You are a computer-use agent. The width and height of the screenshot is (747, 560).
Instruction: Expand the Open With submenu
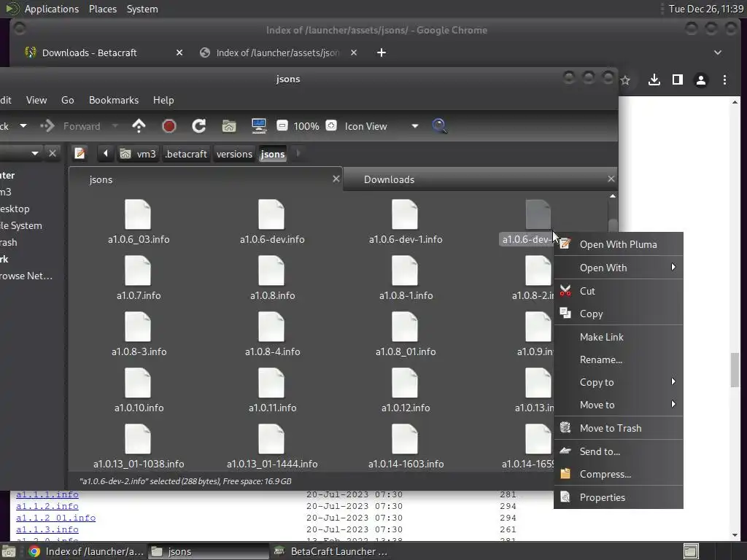coord(619,268)
